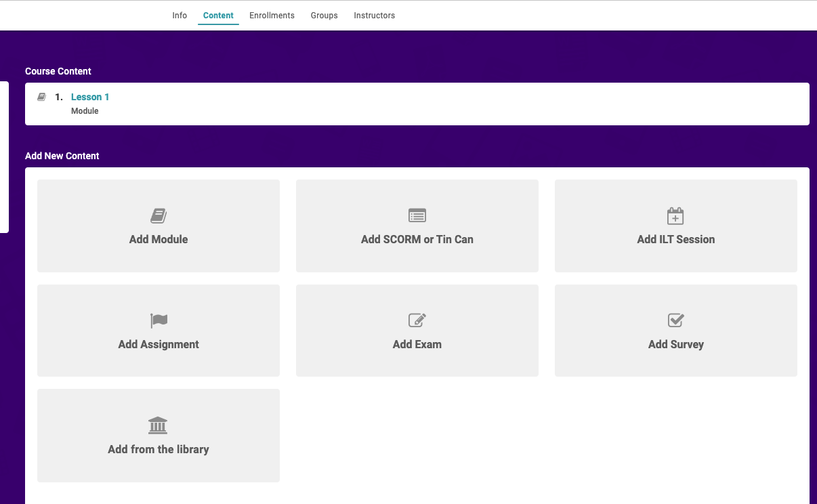Open the Enrollments tab
Image resolution: width=817 pixels, height=504 pixels.
click(272, 16)
